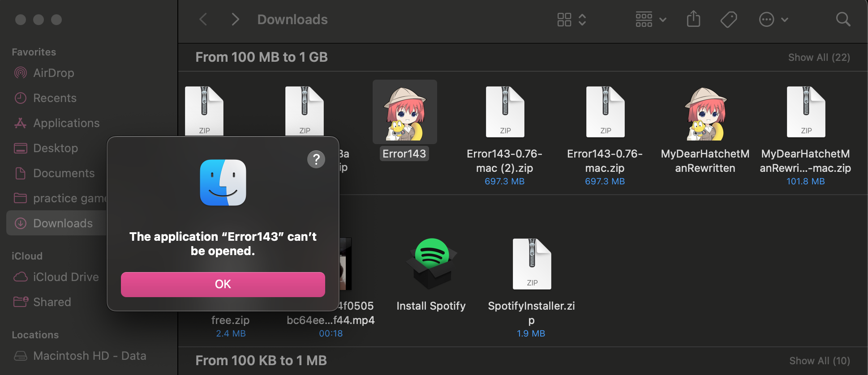Click Show All (22) link
The image size is (868, 375).
point(819,57)
